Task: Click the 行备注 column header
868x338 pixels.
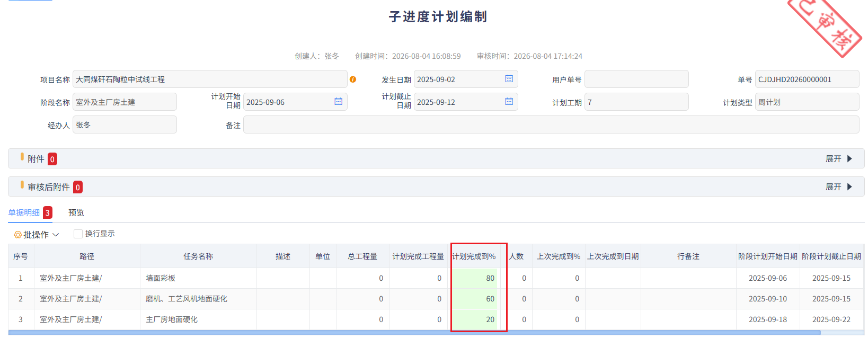Action: click(688, 256)
